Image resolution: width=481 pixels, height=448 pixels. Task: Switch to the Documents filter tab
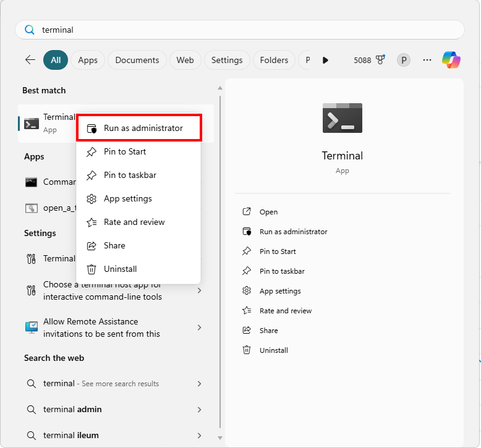tap(137, 60)
